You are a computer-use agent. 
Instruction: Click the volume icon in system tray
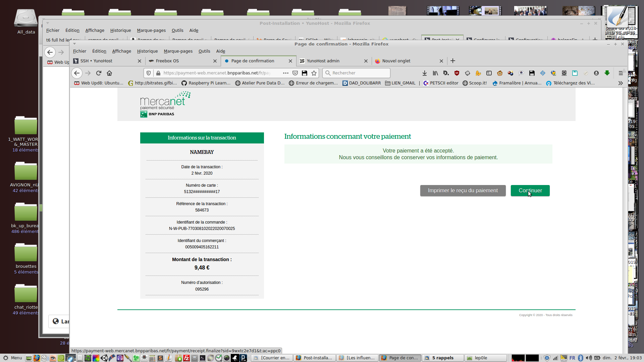click(589, 358)
